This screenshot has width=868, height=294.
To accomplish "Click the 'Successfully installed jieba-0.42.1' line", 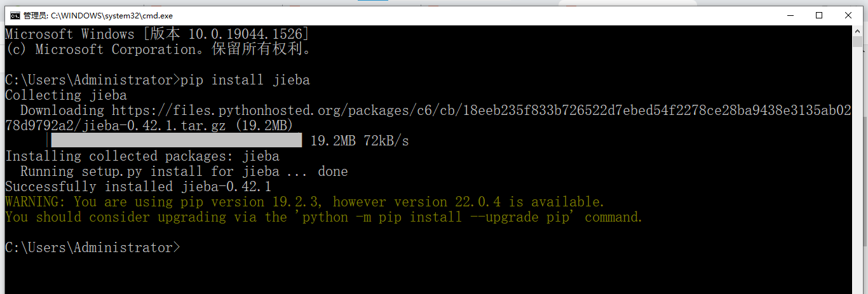I will (138, 187).
